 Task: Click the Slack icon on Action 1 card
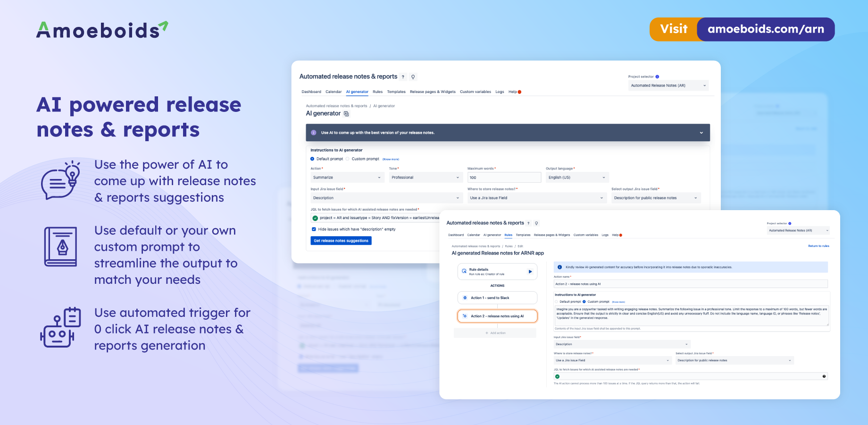[465, 298]
